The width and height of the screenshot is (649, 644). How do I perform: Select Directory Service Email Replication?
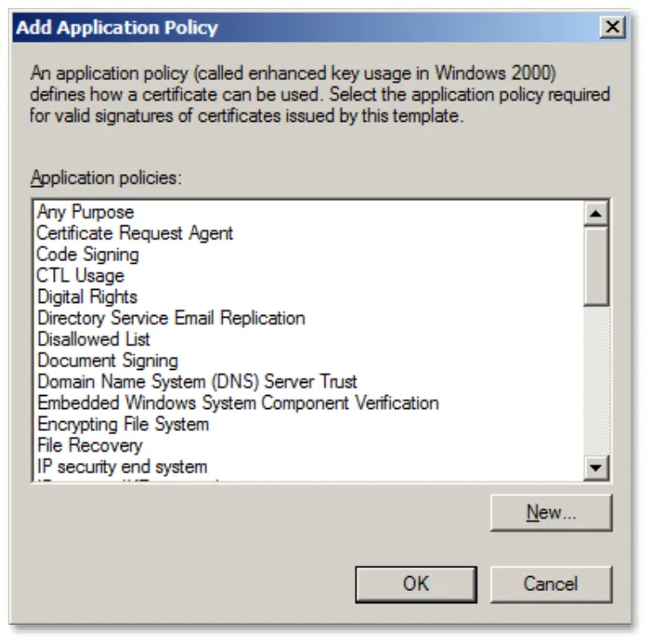171,318
